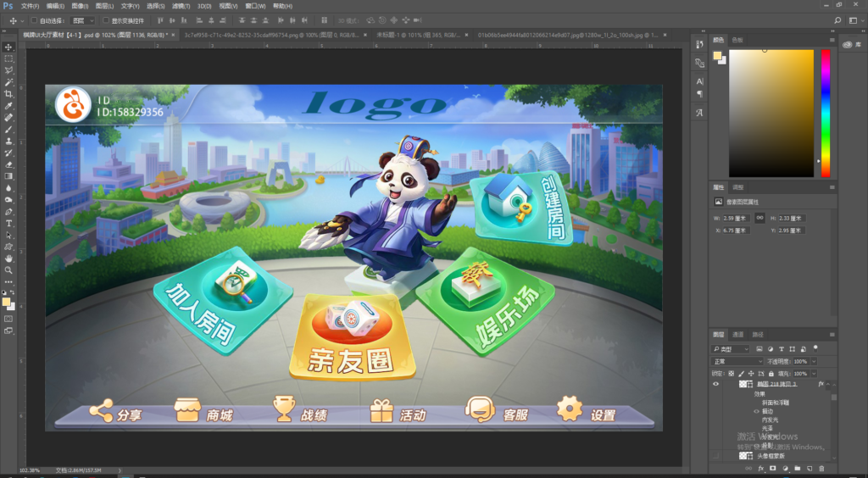The width and height of the screenshot is (868, 478).
Task: Open the 滤镜 menu
Action: (179, 6)
